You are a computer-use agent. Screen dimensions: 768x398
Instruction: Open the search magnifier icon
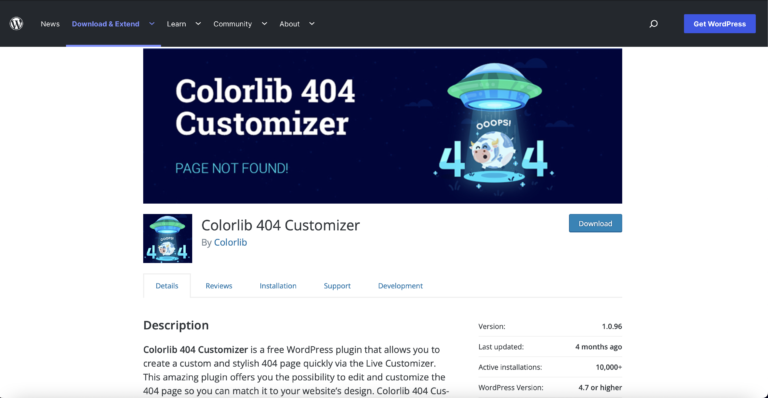pos(653,23)
